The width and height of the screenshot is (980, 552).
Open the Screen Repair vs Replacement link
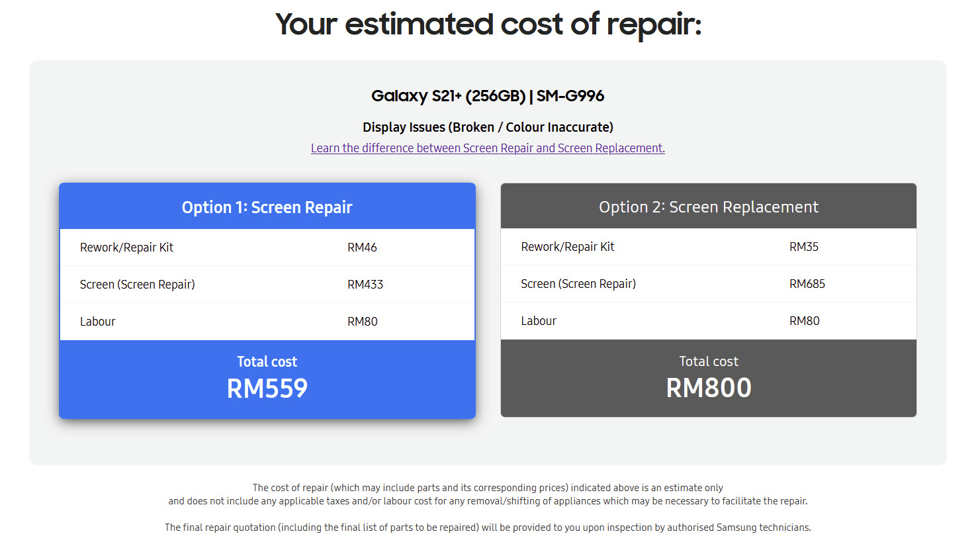pyautogui.click(x=488, y=148)
